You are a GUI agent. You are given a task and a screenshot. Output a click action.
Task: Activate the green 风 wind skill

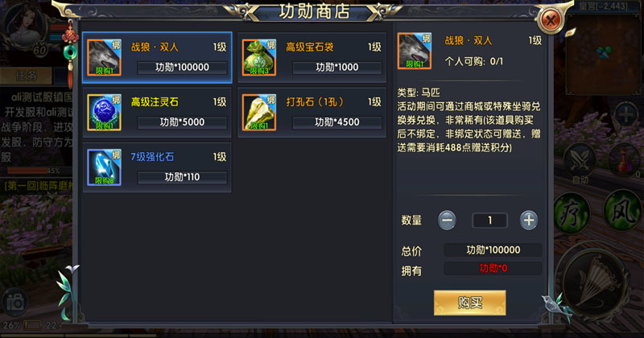[623, 210]
